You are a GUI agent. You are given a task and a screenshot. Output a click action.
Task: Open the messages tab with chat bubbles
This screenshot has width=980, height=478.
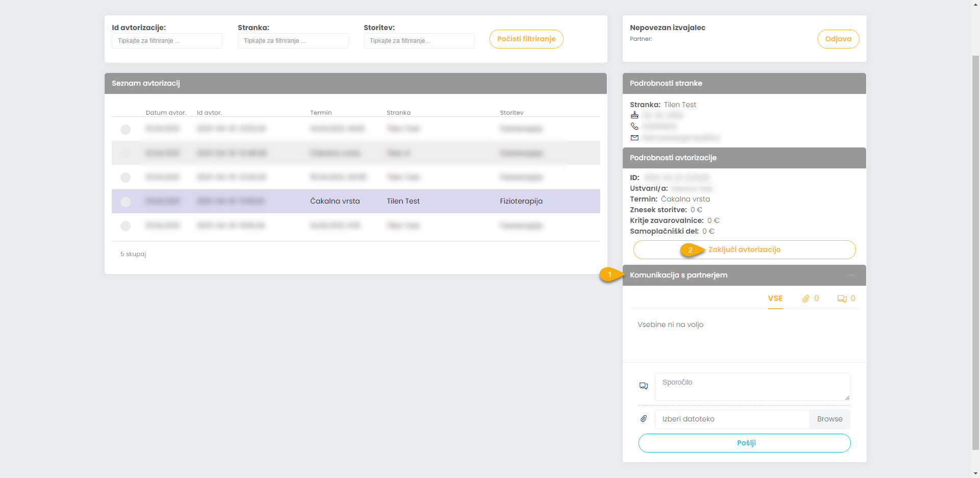tap(846, 298)
